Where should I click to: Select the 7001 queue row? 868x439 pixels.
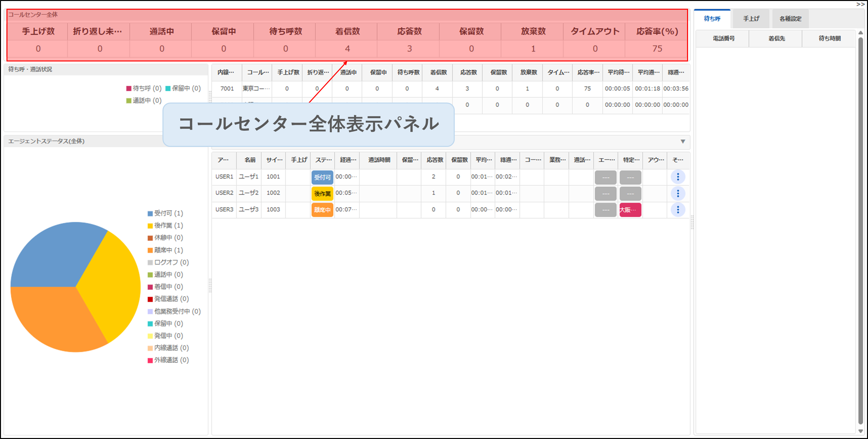pyautogui.click(x=227, y=89)
